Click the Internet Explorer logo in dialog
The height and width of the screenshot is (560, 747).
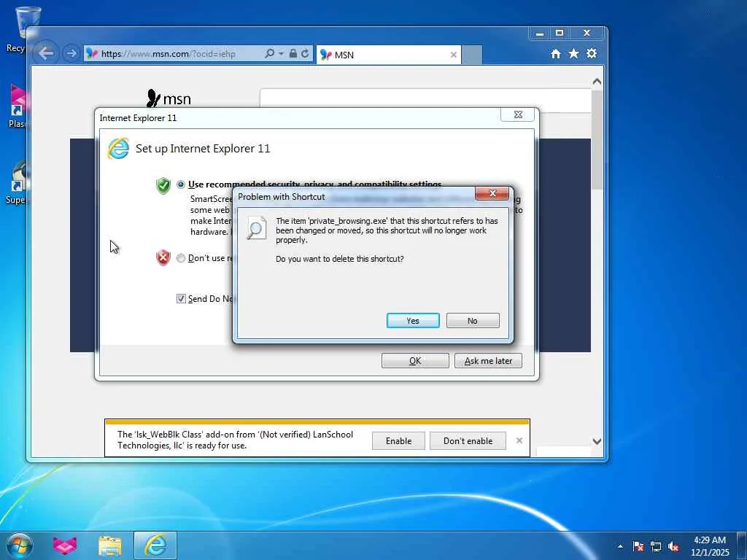click(118, 148)
